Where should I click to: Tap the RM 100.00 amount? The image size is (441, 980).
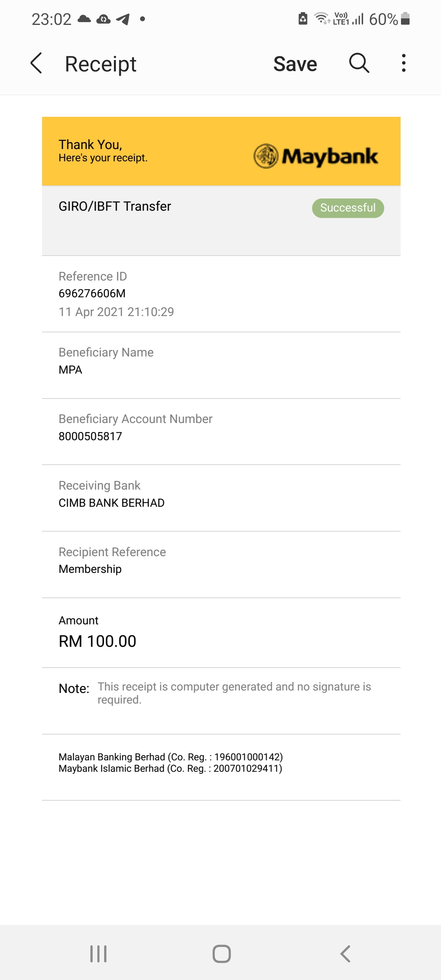click(x=98, y=641)
